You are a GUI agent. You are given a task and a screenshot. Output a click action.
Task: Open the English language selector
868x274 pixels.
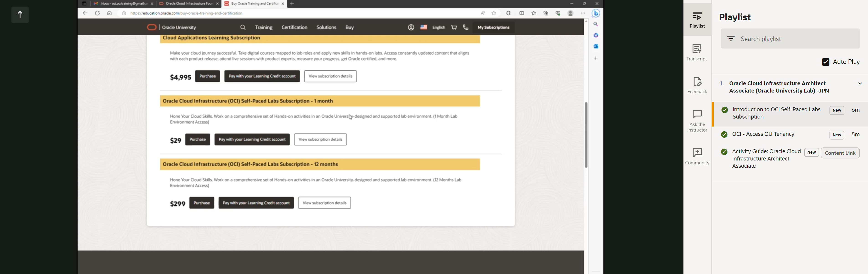pos(438,27)
